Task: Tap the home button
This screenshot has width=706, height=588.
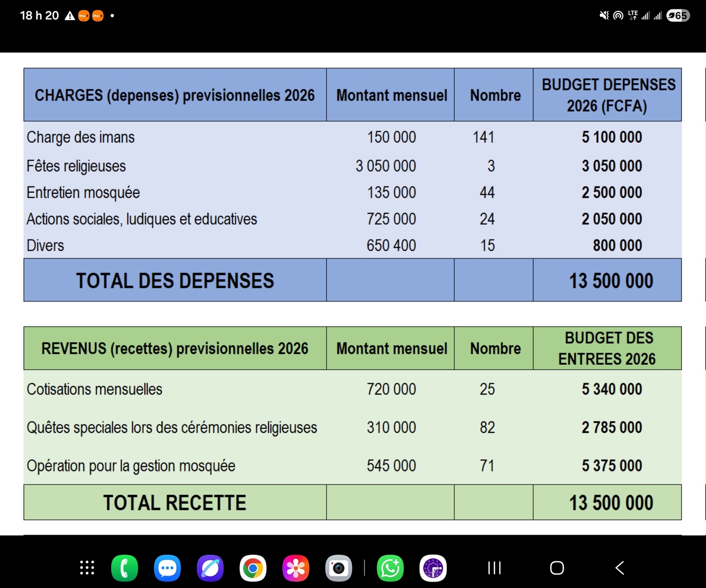Action: click(557, 568)
